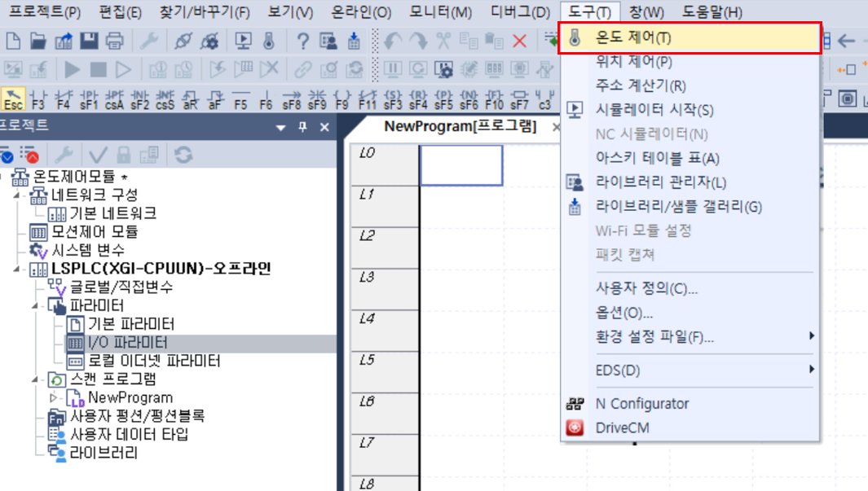
Task: Create a new project file
Action: (x=11, y=39)
